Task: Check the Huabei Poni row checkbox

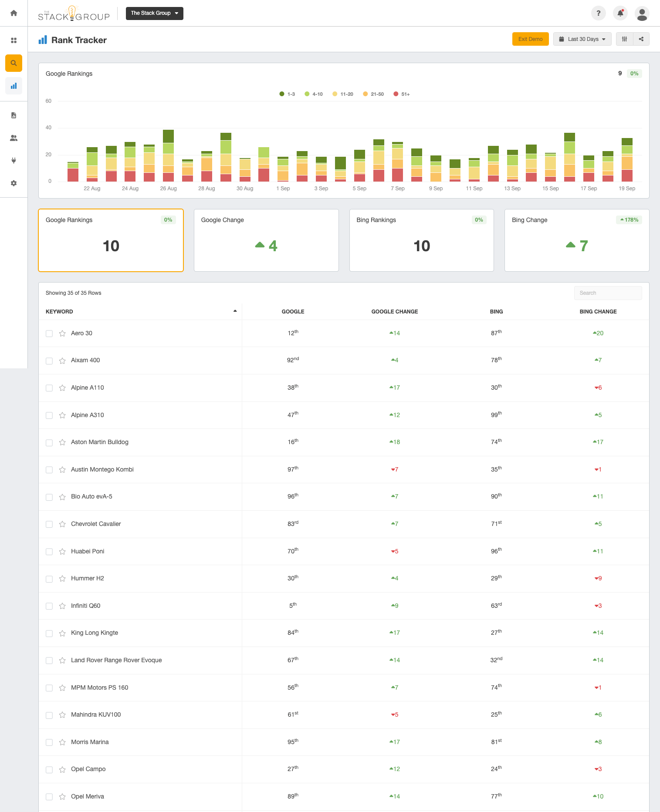Action: [49, 552]
